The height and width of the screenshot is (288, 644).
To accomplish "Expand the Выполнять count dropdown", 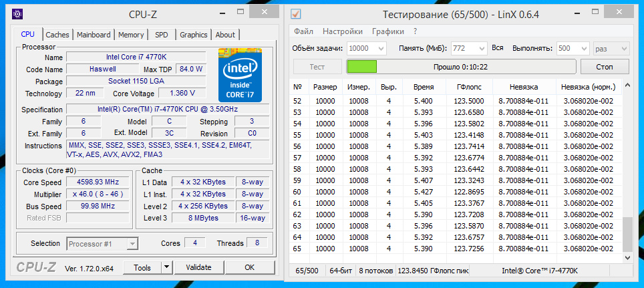I will click(583, 49).
